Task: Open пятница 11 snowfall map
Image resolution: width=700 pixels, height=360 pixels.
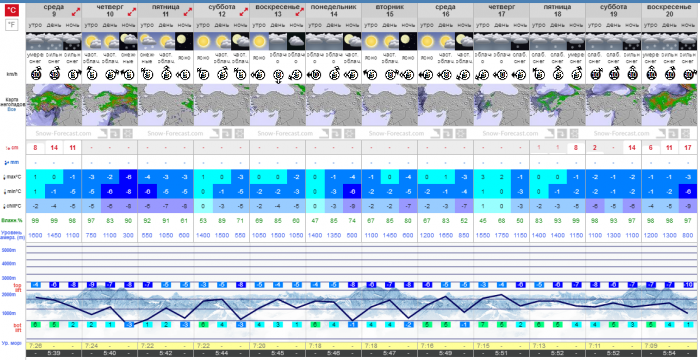Action: point(166,105)
